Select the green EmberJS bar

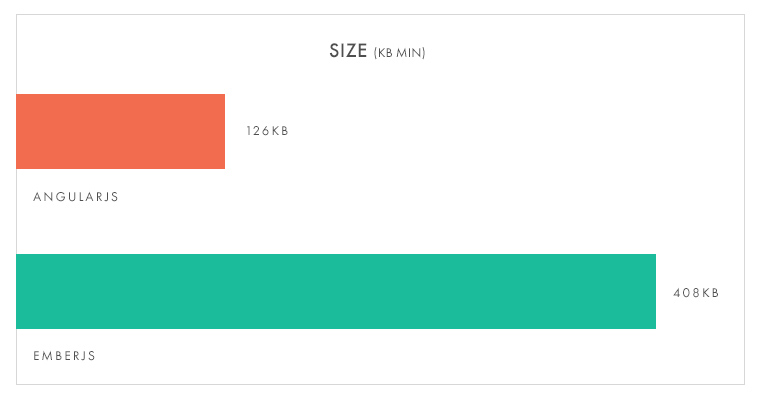pos(336,291)
